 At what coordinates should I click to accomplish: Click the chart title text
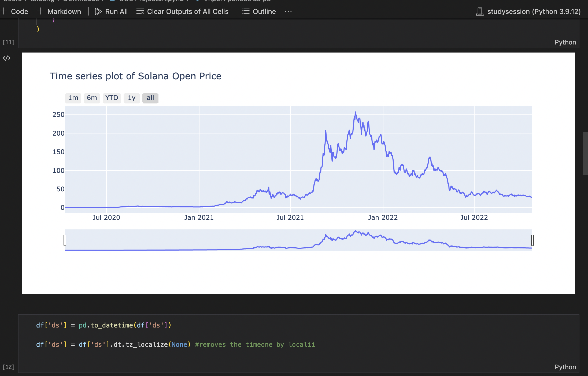[x=136, y=76]
